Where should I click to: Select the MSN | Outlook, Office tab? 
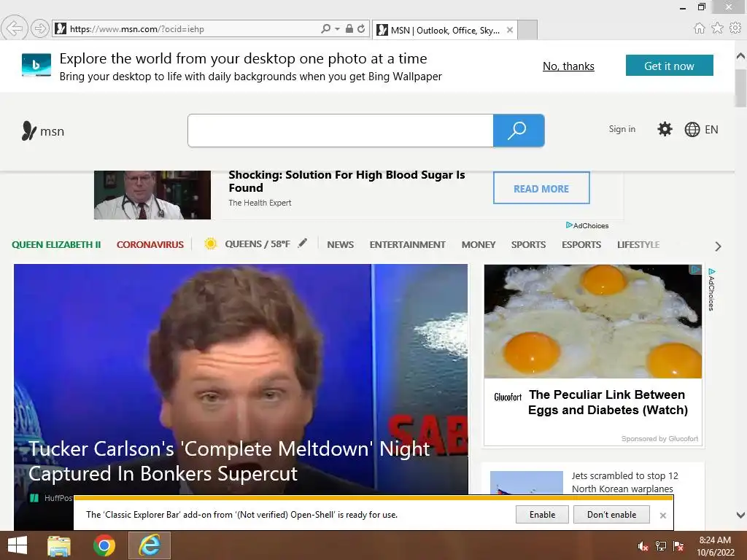pos(444,30)
